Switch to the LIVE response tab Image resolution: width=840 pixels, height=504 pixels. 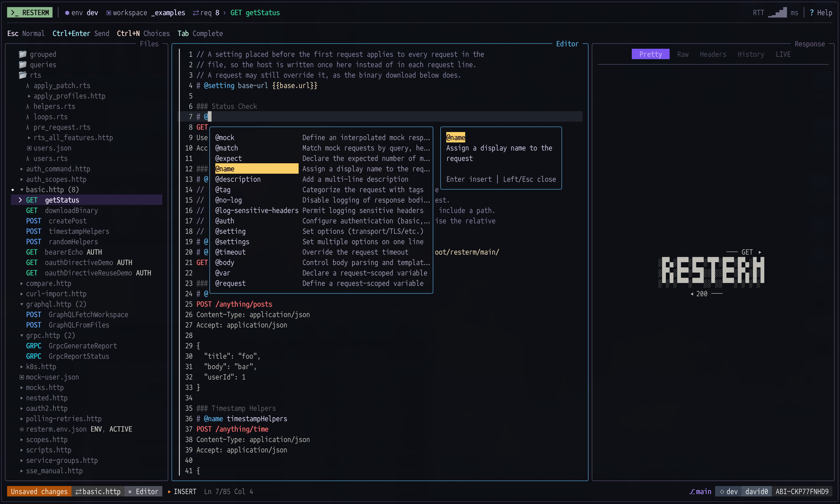point(783,54)
